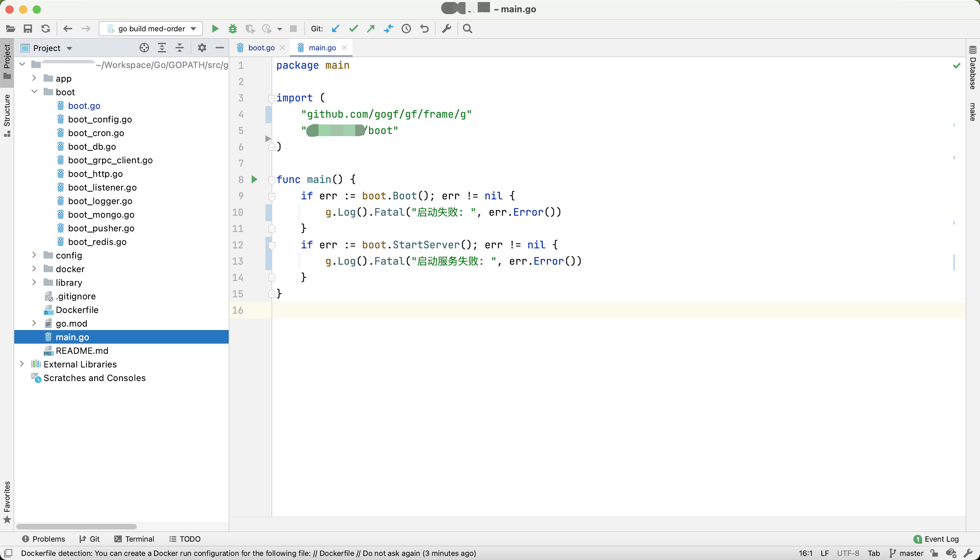Click run gutter arrow beside func main
This screenshot has height=560, width=980.
pos(254,179)
